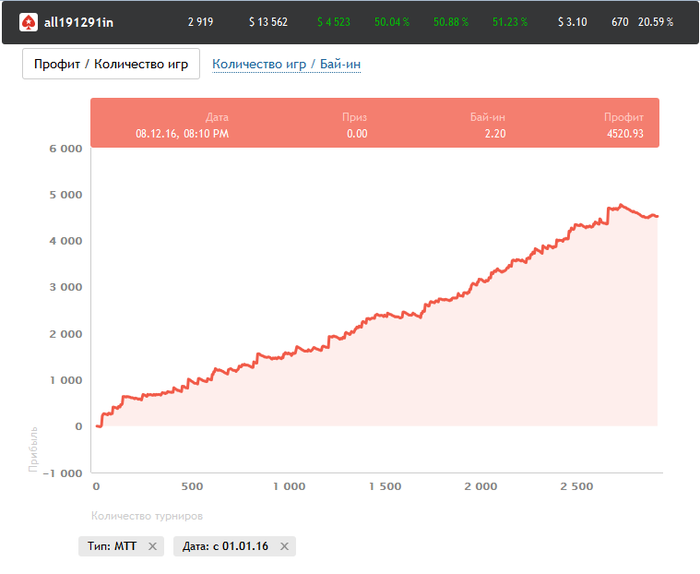Click the $ 13 562 value in header

click(x=268, y=22)
